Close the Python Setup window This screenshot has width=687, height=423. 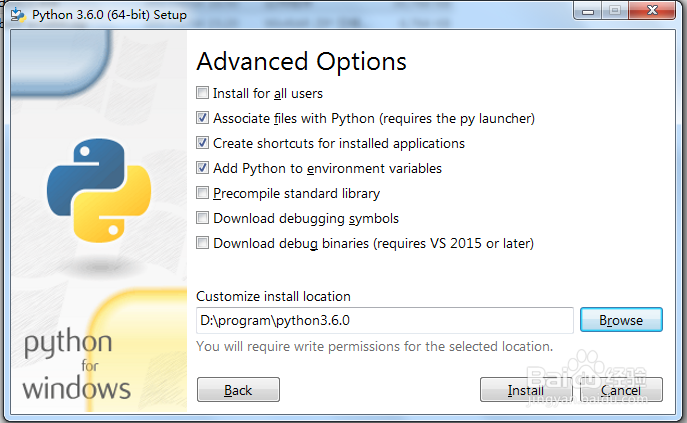coord(652,11)
